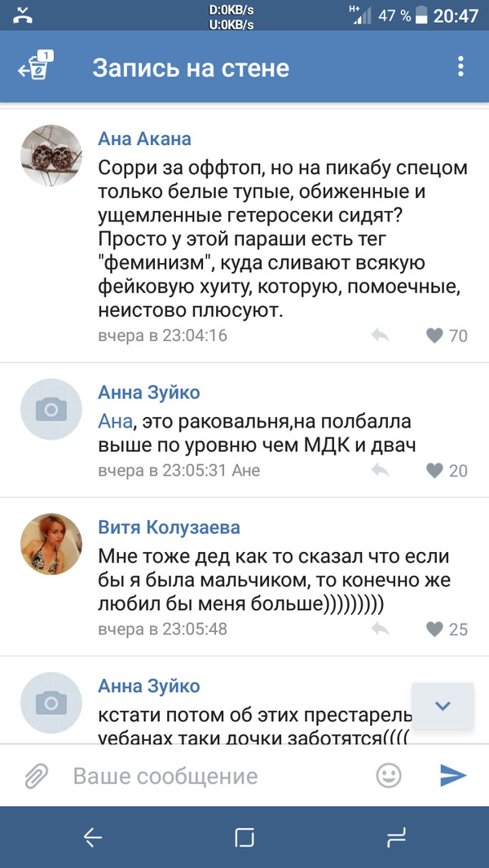The height and width of the screenshot is (868, 489).
Task: Like Витя Колузаева's comment
Action: (435, 629)
